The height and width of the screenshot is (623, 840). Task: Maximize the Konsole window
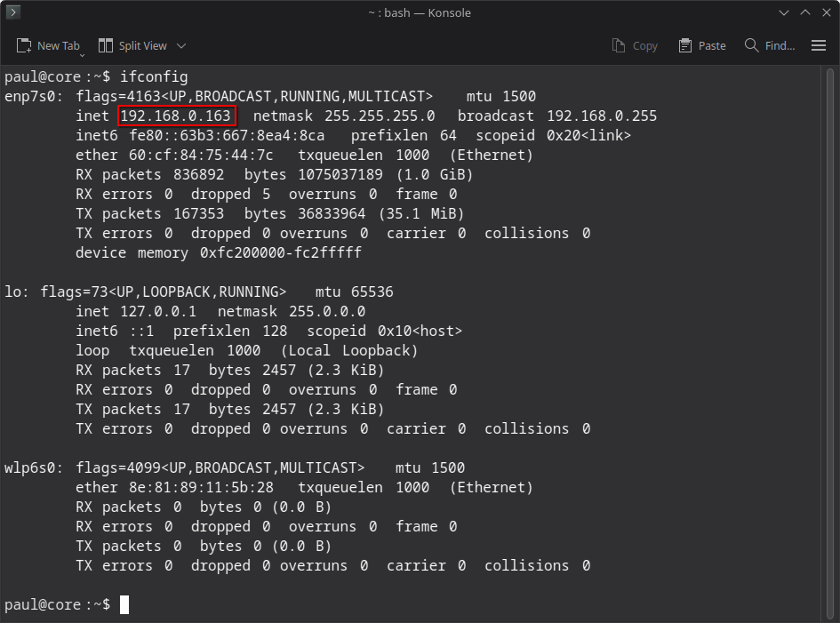(805, 12)
